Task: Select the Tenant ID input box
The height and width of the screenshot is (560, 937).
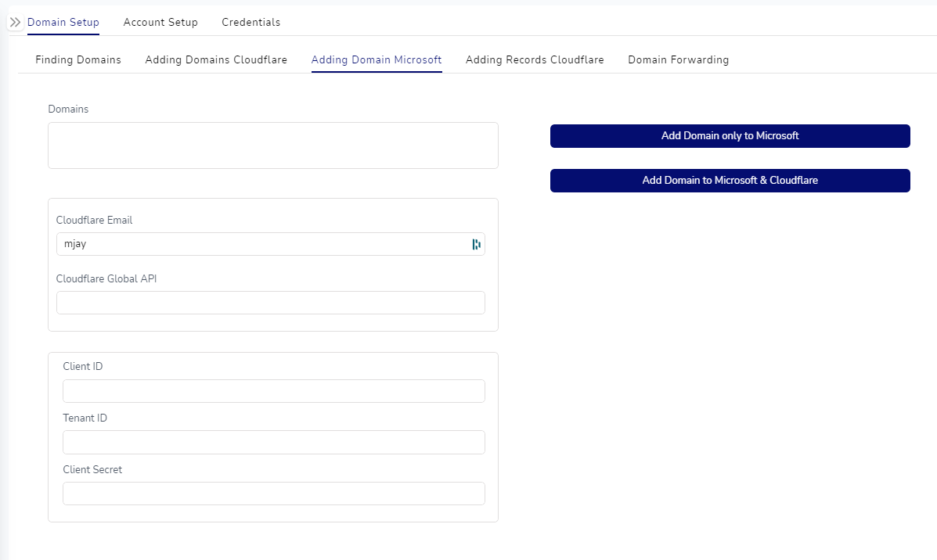Action: point(274,443)
